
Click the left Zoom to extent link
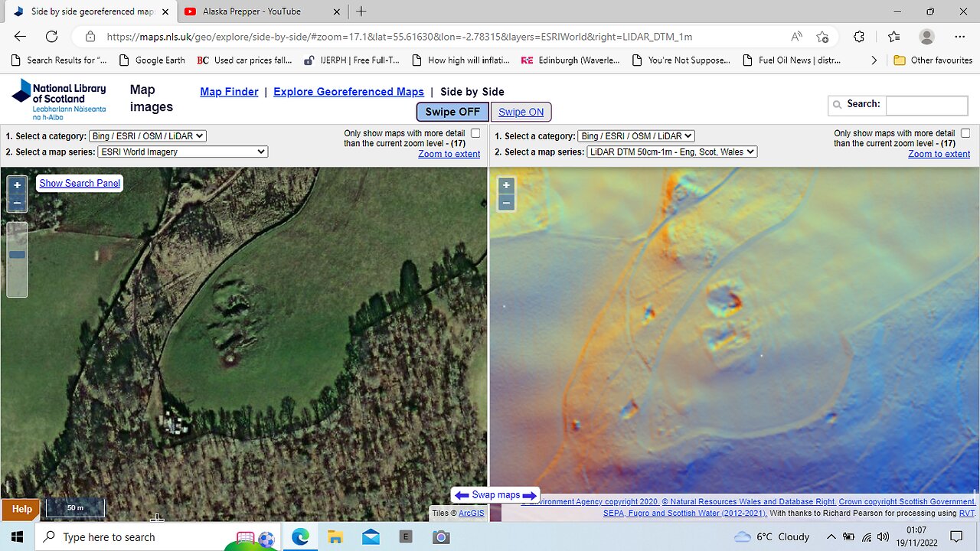point(449,154)
